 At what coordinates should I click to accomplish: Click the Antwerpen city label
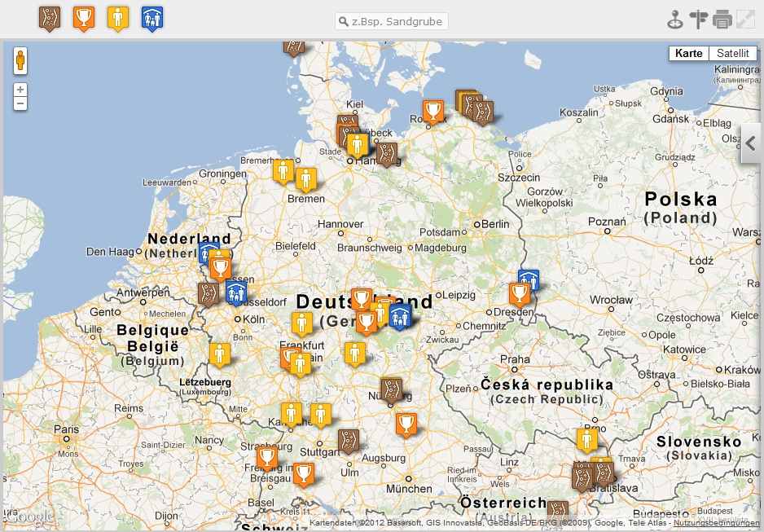pyautogui.click(x=143, y=292)
